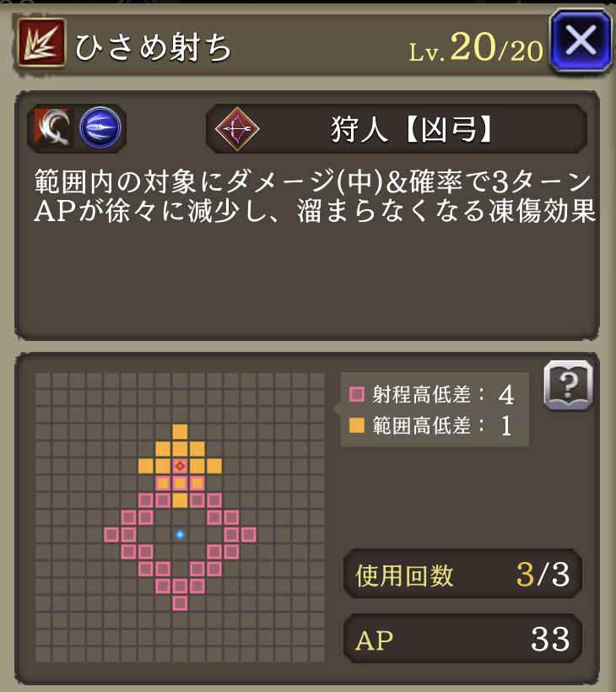Tap the topmost orange area grid cell
Viewport: 616px width, 692px height.
pos(180,431)
